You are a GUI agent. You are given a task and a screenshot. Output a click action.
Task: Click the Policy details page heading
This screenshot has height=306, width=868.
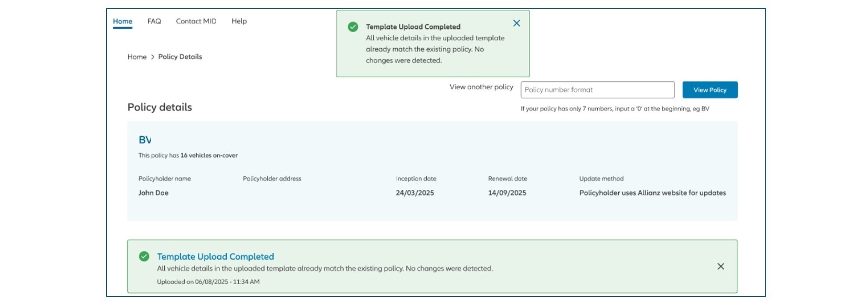coord(160,108)
